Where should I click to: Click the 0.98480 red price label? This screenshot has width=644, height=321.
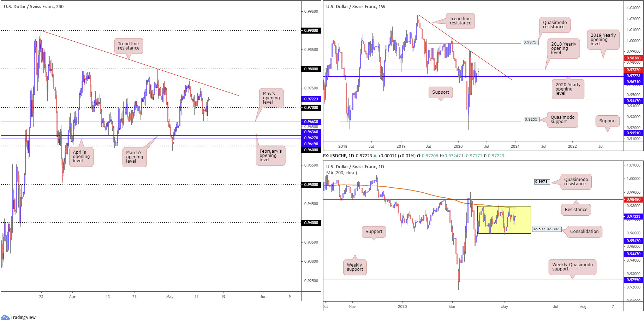(633, 199)
